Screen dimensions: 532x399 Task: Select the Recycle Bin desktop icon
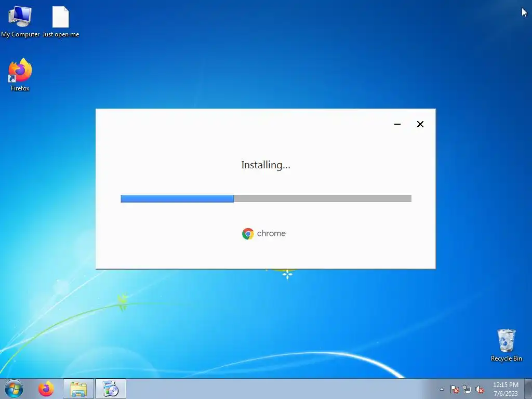(506, 345)
